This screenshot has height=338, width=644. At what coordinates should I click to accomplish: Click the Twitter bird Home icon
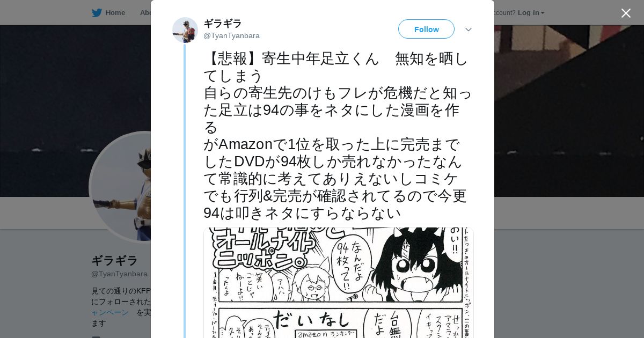(x=97, y=13)
